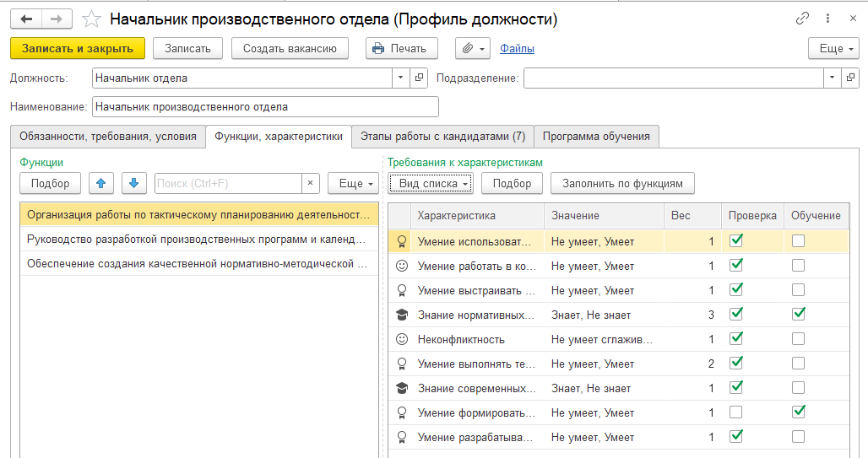Open attached files paperclip menu

473,49
